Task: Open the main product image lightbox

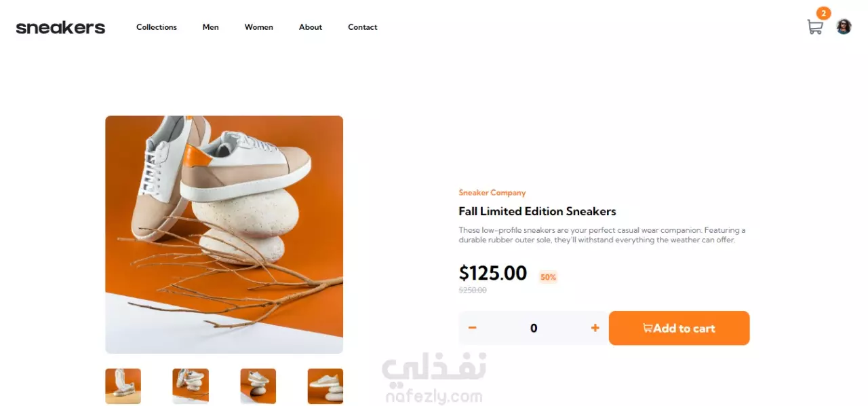Action: 224,234
